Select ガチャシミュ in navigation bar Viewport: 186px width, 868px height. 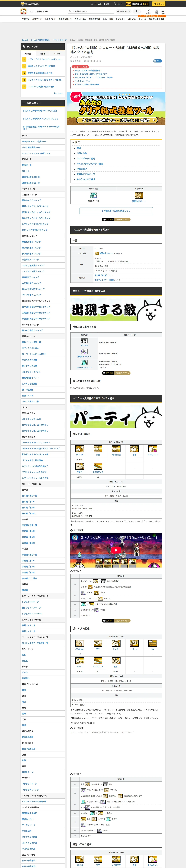point(80,19)
